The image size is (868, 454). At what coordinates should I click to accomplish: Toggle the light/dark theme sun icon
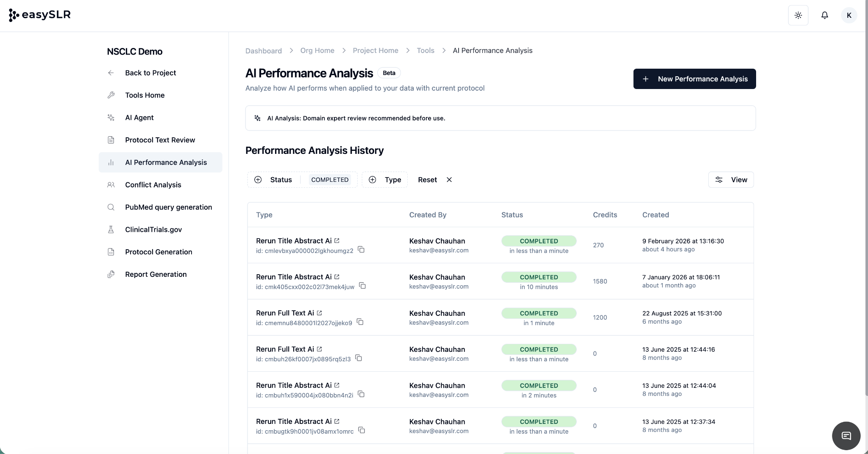(798, 15)
